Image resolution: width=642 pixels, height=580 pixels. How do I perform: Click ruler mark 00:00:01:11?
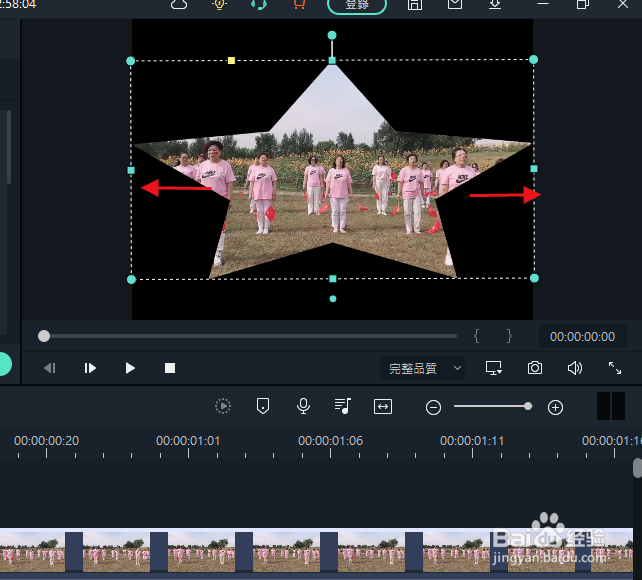(x=472, y=441)
